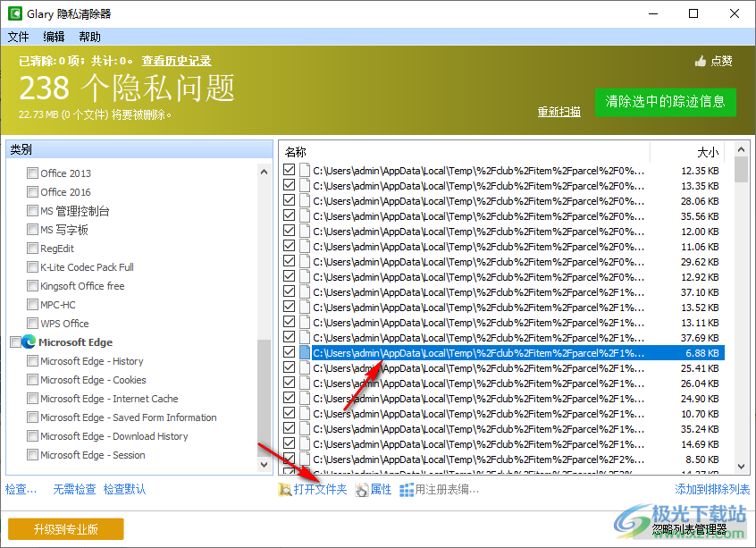Click the open folder icon
Screen dimensions: 756x548
coord(285,490)
